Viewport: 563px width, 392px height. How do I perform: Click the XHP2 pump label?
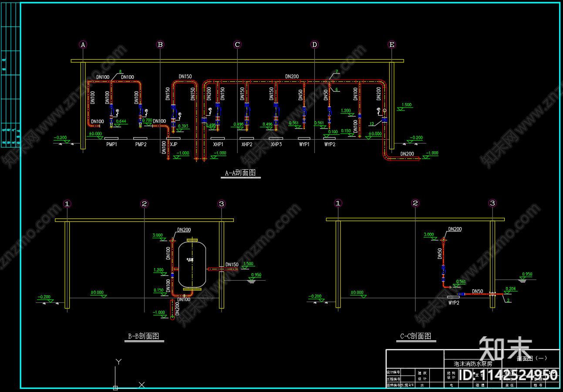click(247, 144)
